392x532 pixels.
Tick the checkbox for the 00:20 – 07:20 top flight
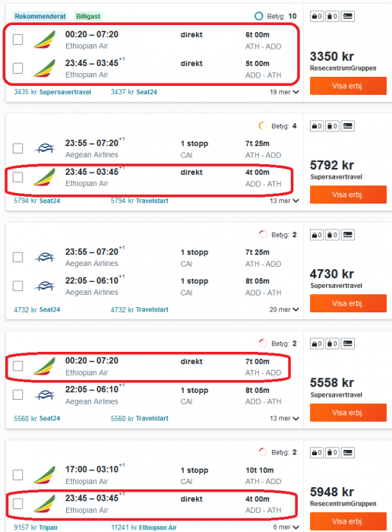tap(17, 40)
